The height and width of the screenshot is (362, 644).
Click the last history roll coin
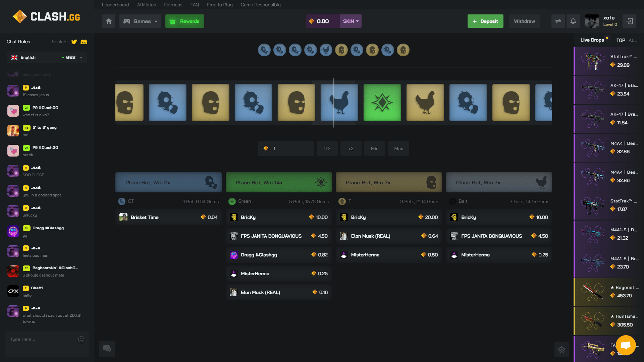(x=403, y=50)
